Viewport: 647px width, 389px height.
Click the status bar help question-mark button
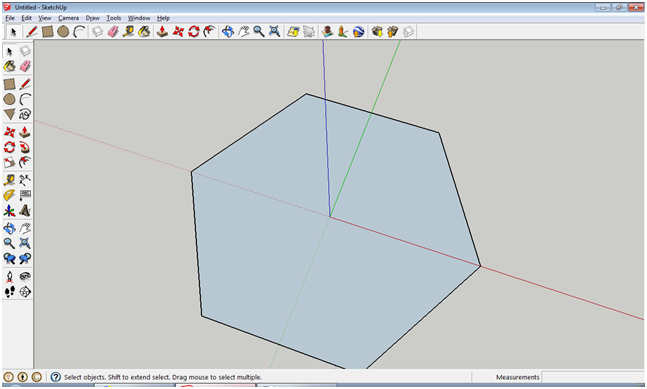(x=56, y=377)
